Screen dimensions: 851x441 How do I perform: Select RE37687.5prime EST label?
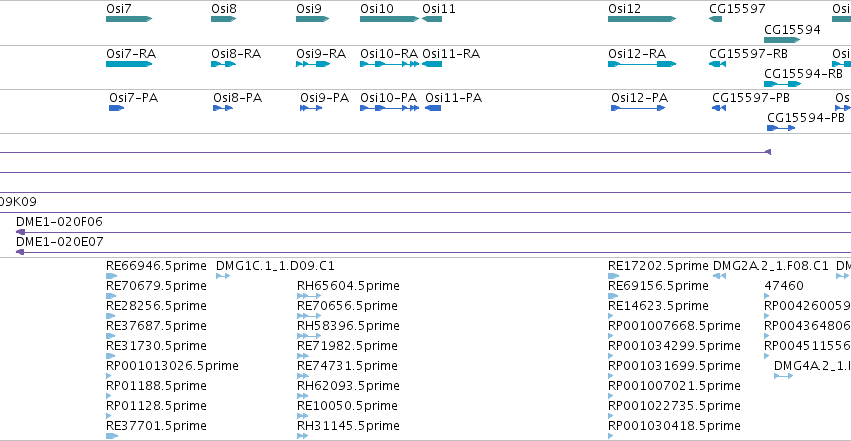156,325
